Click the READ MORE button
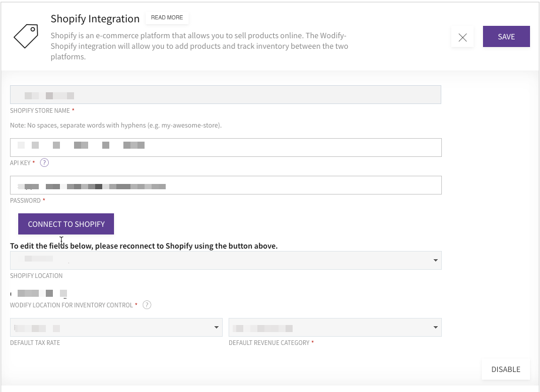The width and height of the screenshot is (540, 392). pyautogui.click(x=167, y=18)
